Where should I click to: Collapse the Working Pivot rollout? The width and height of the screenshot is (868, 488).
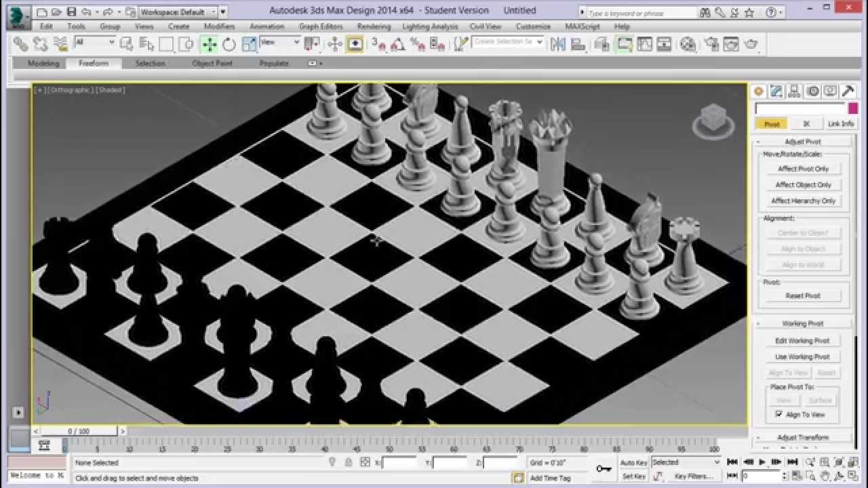pos(802,323)
